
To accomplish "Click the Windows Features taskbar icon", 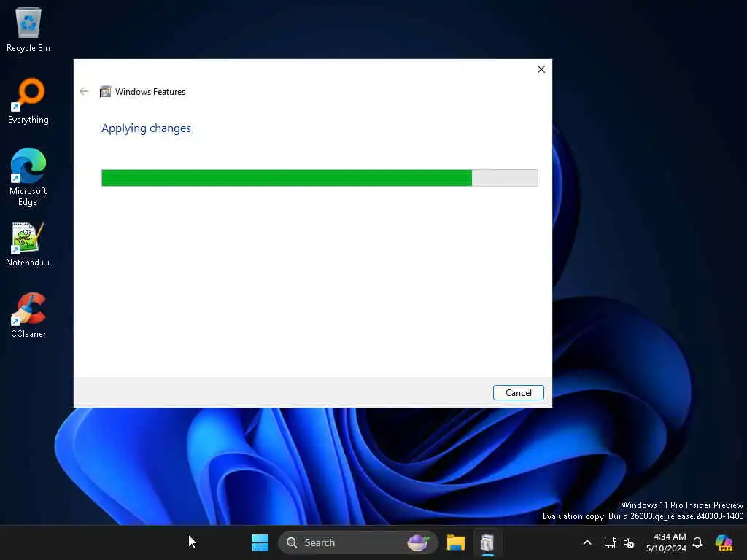I will 487,542.
